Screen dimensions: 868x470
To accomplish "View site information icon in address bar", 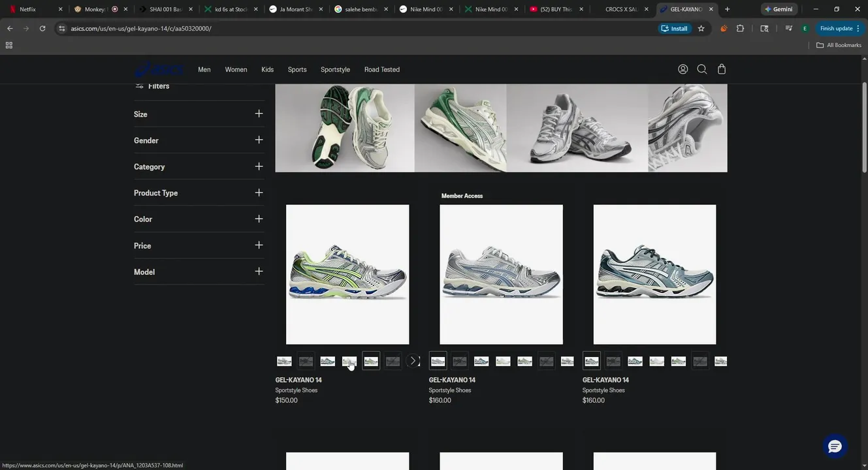I will click(x=62, y=29).
